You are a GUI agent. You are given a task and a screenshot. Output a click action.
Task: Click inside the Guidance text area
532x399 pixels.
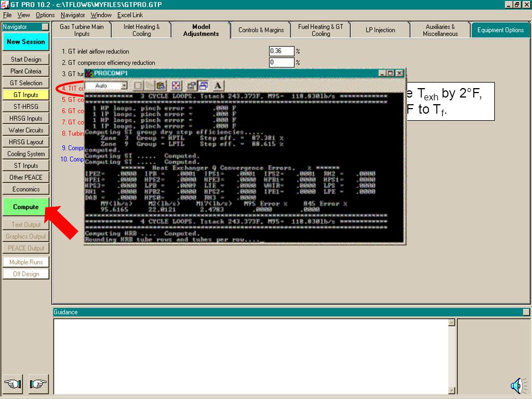[x=250, y=356]
